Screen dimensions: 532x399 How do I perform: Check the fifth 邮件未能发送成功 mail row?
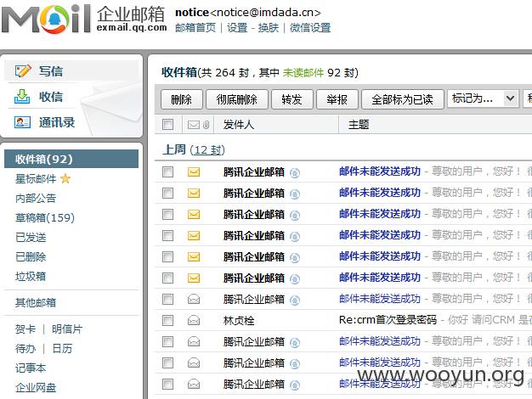point(167,256)
